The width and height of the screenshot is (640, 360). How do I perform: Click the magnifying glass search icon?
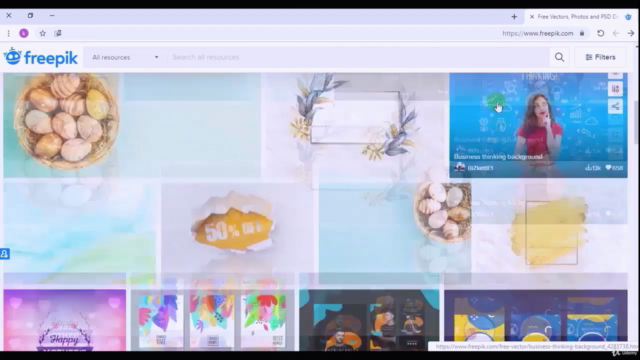[x=560, y=57]
